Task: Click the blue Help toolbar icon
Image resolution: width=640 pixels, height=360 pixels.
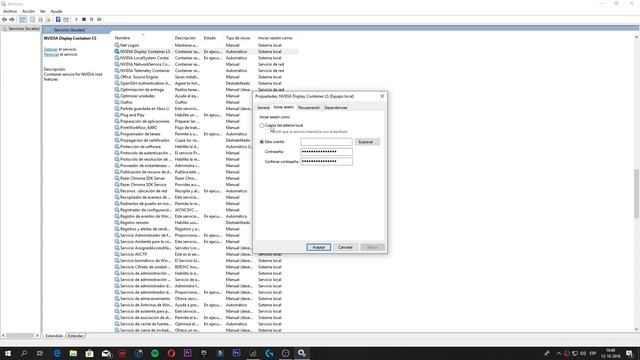Action: coord(58,20)
